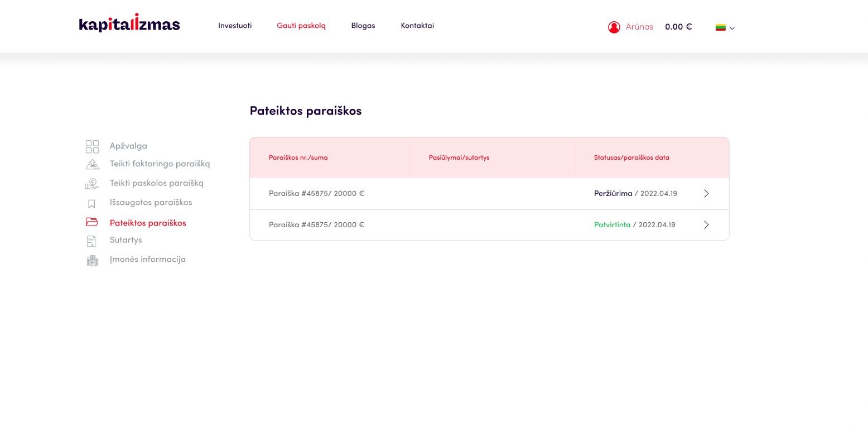Click the Paraiškos nr./suma column header
868x431 pixels.
tap(298, 157)
